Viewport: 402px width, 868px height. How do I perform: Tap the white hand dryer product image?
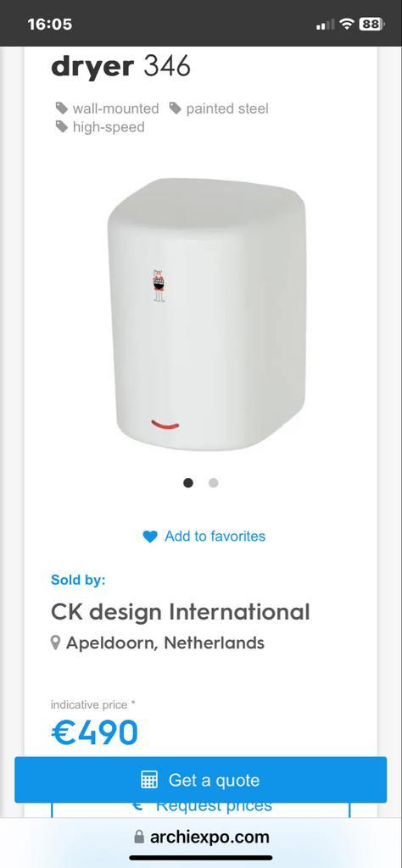[207, 314]
